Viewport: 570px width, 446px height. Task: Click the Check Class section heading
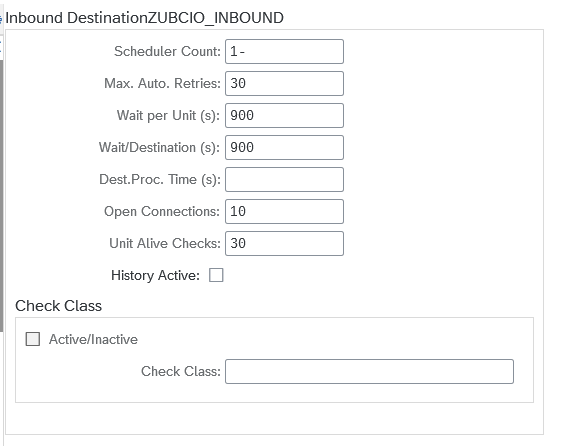coord(59,306)
